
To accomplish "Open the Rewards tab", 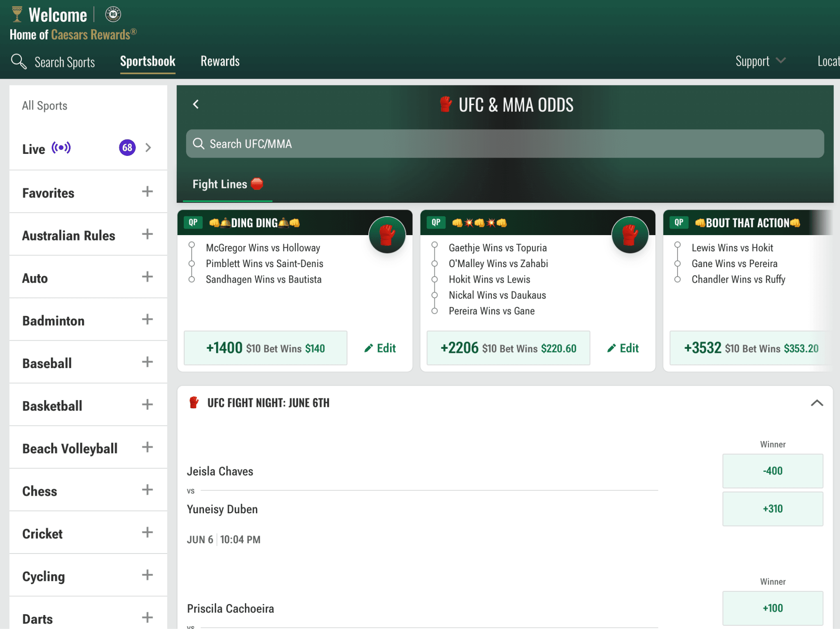I will (x=220, y=61).
